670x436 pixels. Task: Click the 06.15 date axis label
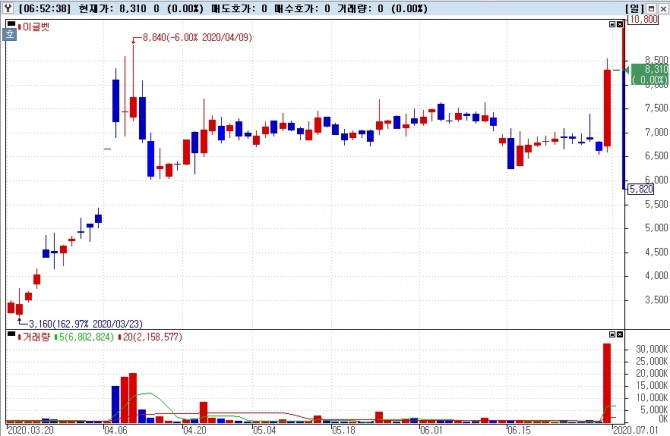pos(518,430)
